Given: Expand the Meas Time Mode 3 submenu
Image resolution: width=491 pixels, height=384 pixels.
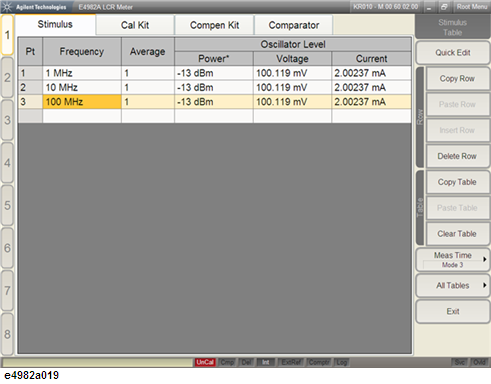Looking at the screenshot, I should tap(453, 260).
